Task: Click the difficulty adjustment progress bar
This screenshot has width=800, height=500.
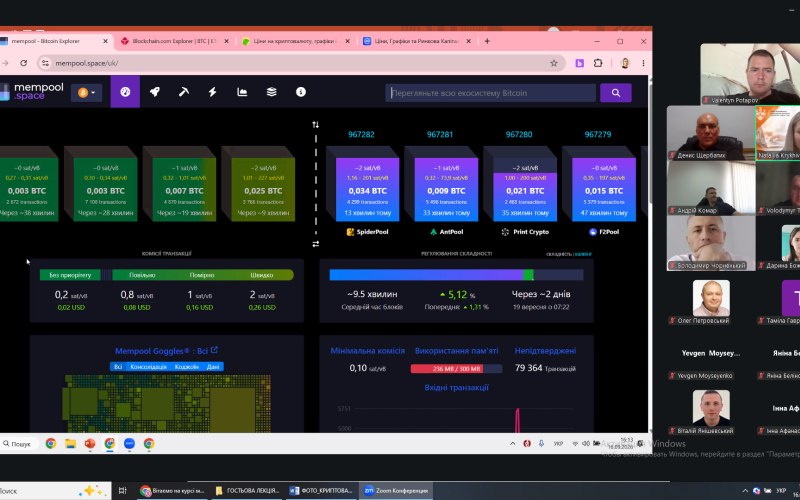Action: coord(456,275)
